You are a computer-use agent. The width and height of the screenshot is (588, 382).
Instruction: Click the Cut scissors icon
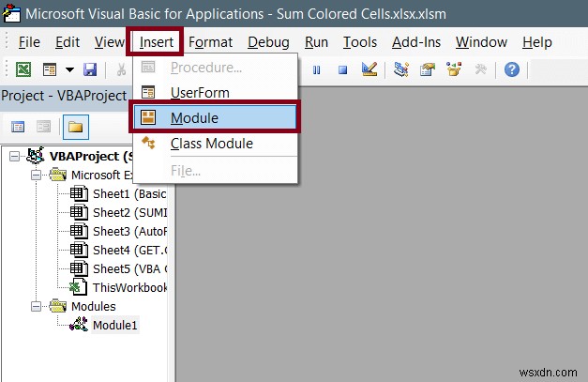[x=121, y=69]
